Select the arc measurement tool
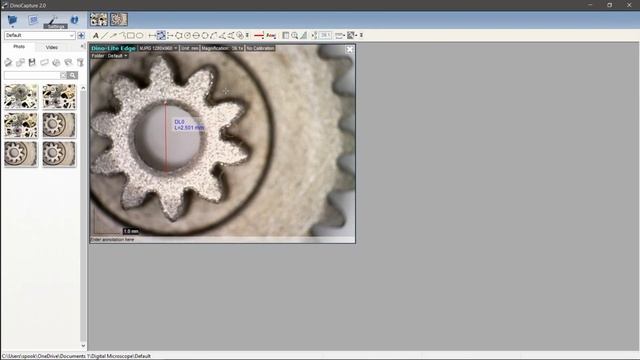The image size is (640, 360). [x=213, y=36]
